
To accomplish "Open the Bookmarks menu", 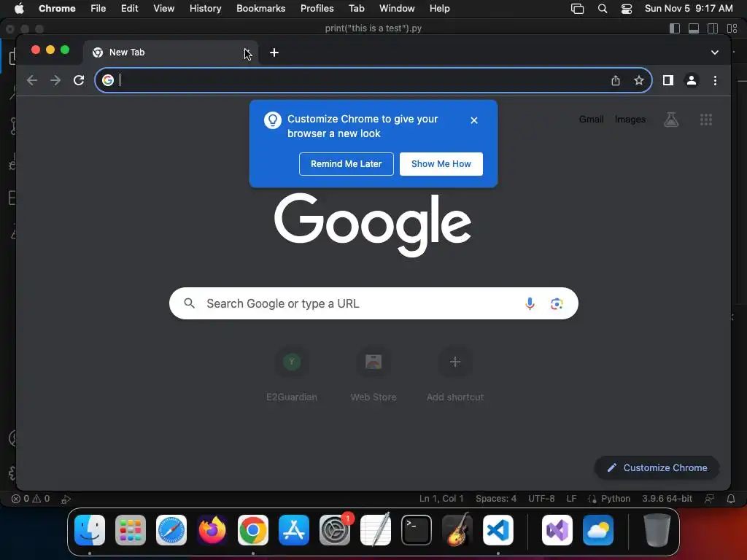I will tap(261, 9).
